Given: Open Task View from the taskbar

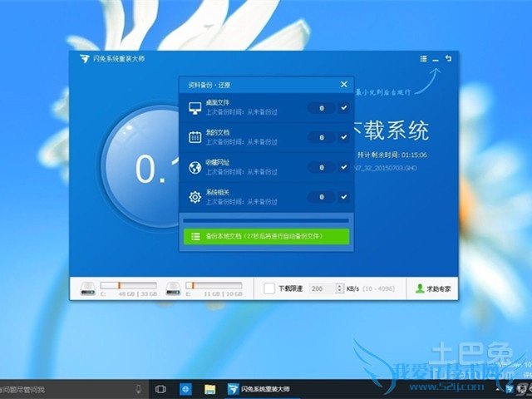Looking at the screenshot, I should pos(160,389).
